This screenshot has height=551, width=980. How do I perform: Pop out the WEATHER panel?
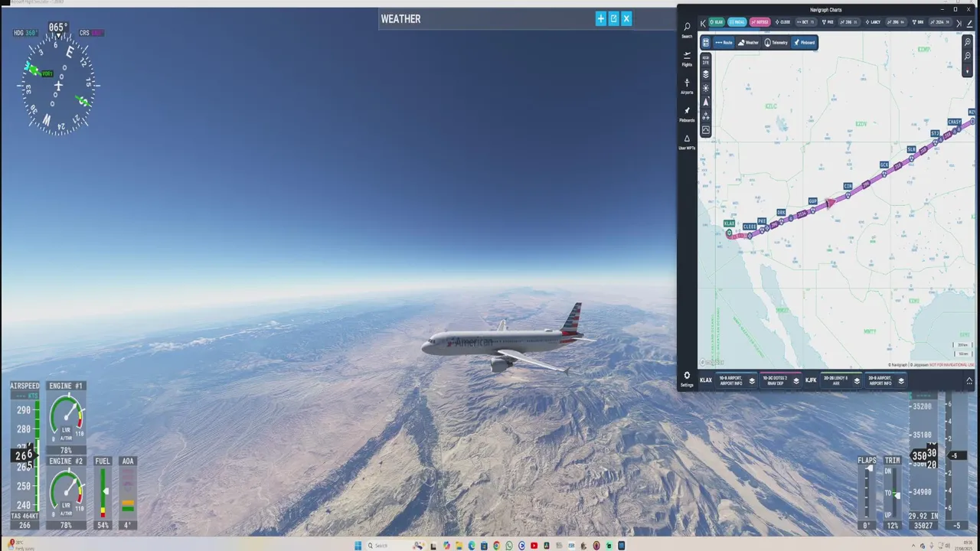pos(613,18)
